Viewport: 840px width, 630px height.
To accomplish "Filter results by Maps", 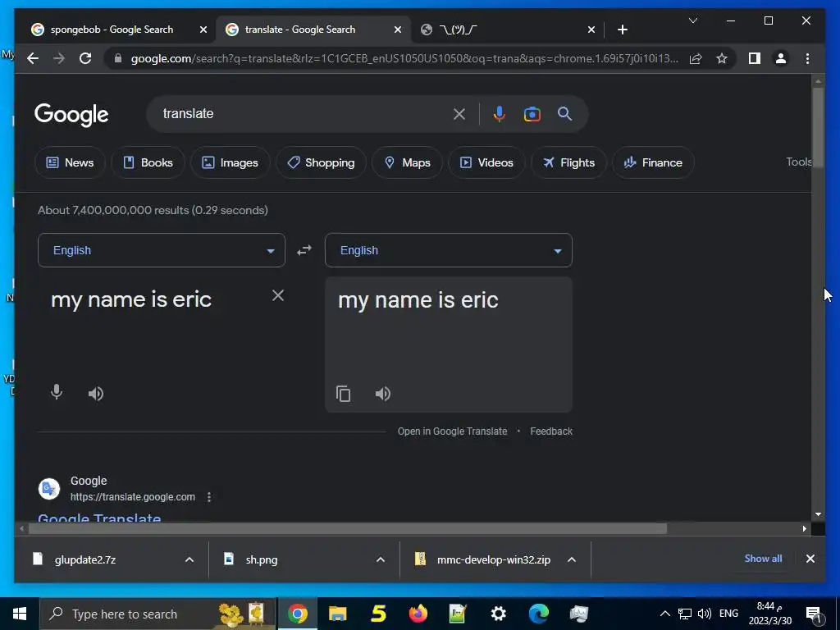I will pos(407,162).
